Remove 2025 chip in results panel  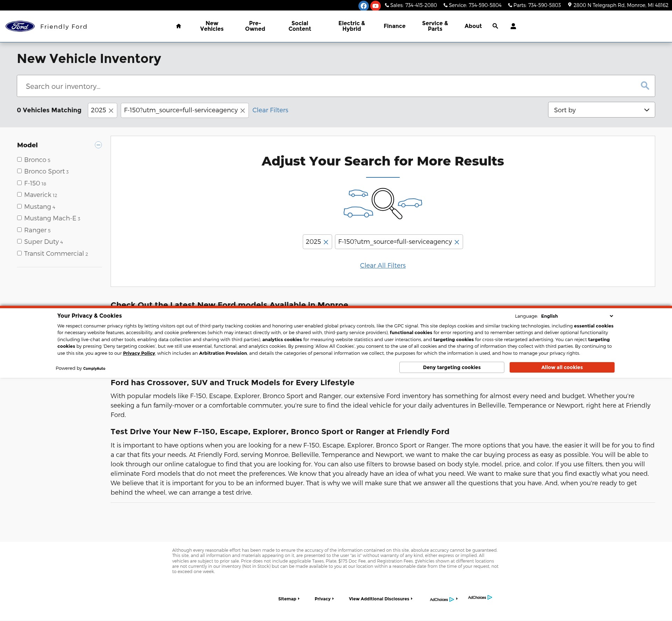click(326, 242)
